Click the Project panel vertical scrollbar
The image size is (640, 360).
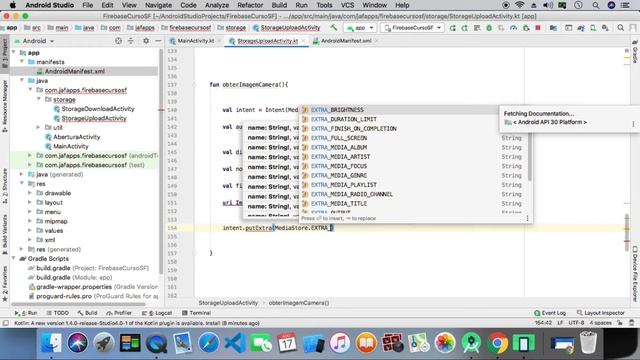161,163
